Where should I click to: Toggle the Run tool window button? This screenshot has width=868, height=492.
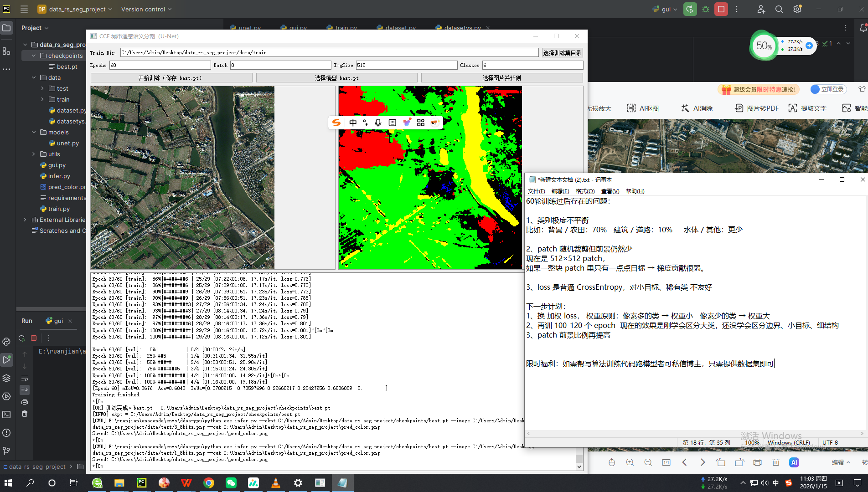(x=6, y=360)
